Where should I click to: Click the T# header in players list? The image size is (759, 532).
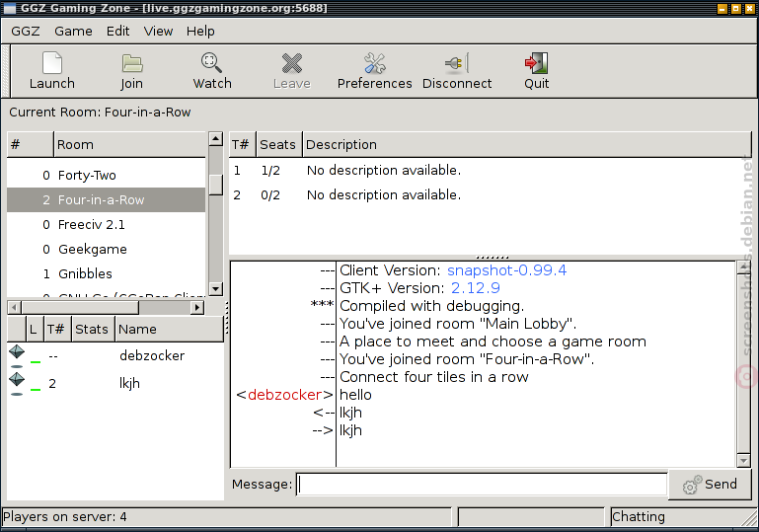point(57,330)
